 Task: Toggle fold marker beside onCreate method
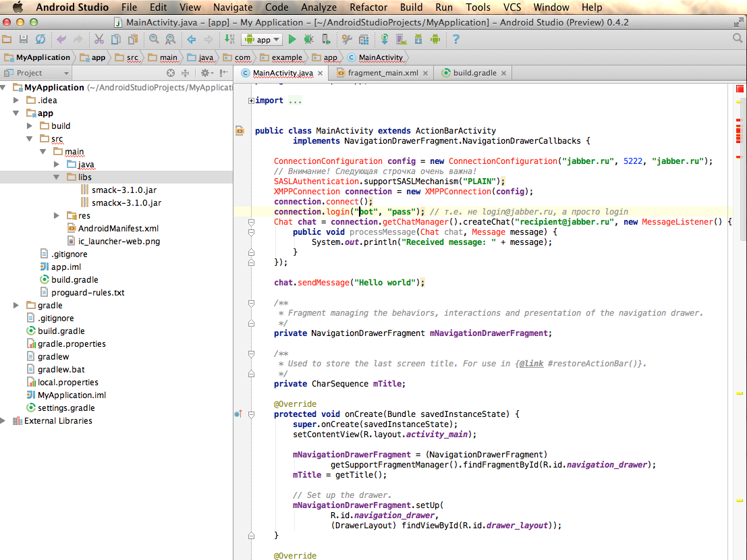pyautogui.click(x=251, y=414)
